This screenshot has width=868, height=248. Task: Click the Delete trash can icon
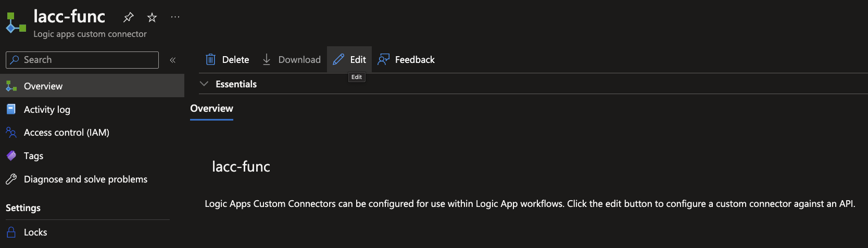(x=210, y=59)
